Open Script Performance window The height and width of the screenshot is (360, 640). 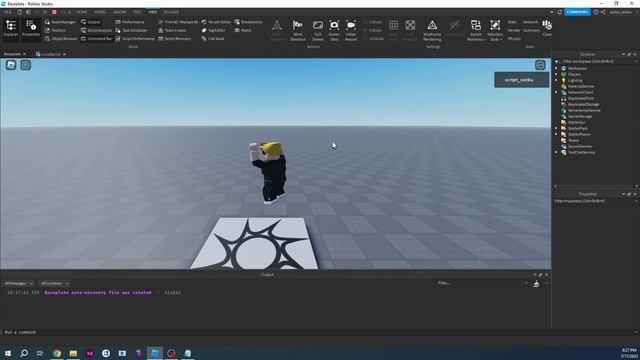(x=135, y=38)
